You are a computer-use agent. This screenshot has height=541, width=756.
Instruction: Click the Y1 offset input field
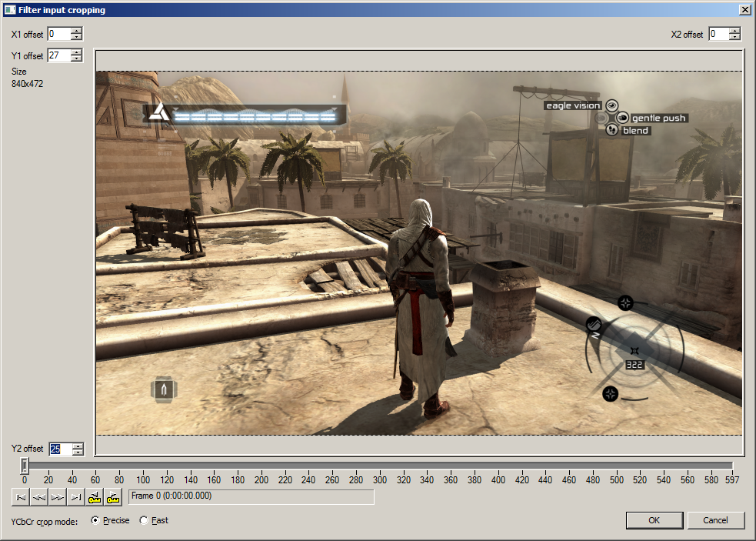pos(59,55)
